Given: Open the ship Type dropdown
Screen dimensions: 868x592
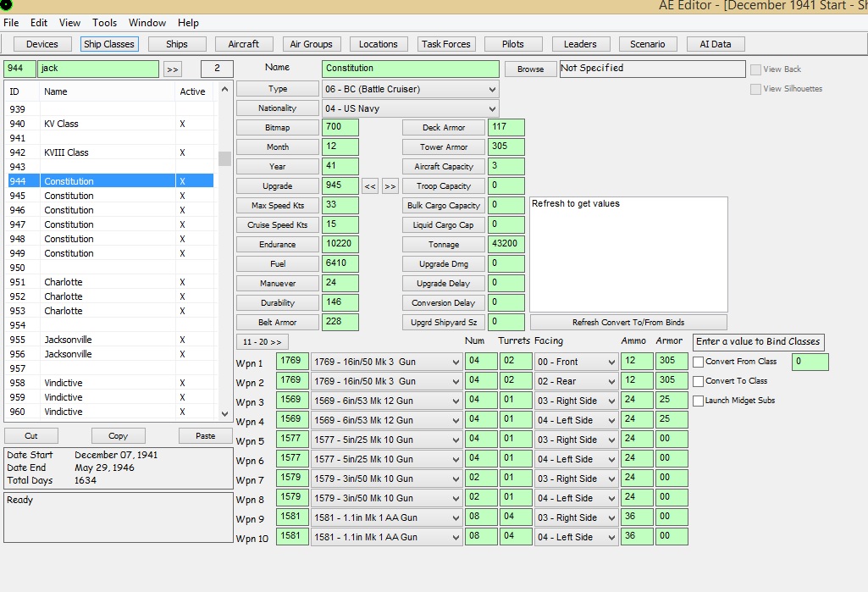Looking at the screenshot, I should point(410,89).
